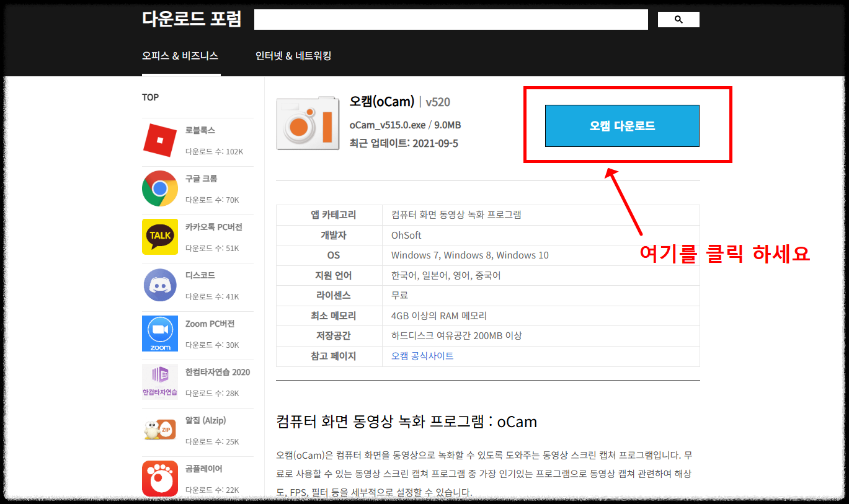Click the 다운로드 수: 41K text
The width and height of the screenshot is (849, 504).
tap(212, 296)
